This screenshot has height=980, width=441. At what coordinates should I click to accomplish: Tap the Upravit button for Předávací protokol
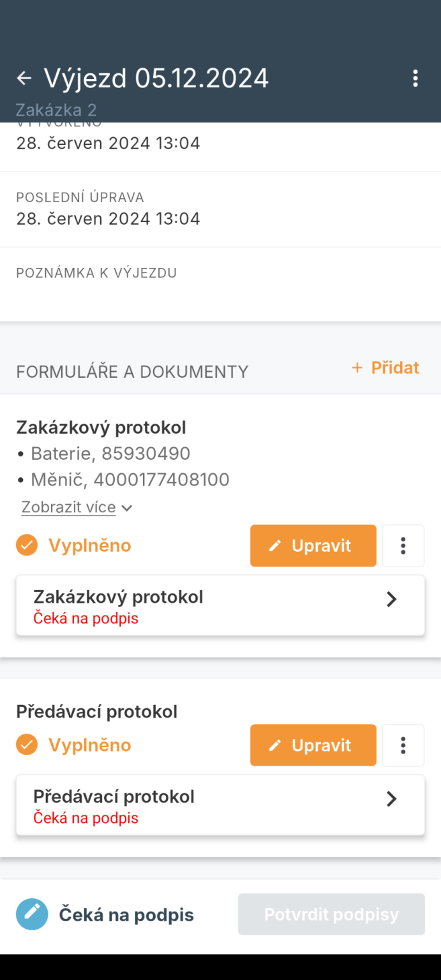tap(313, 745)
